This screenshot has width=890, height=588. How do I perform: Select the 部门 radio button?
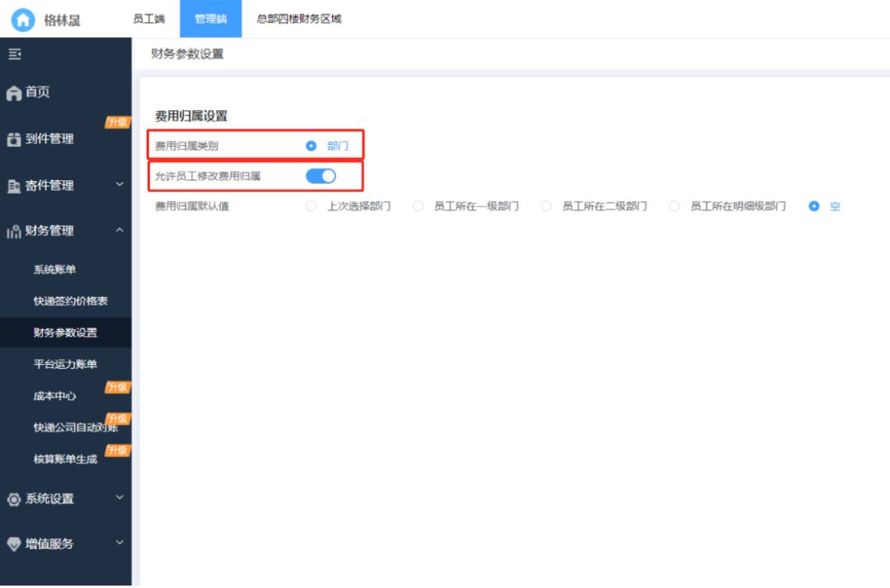tap(311, 146)
